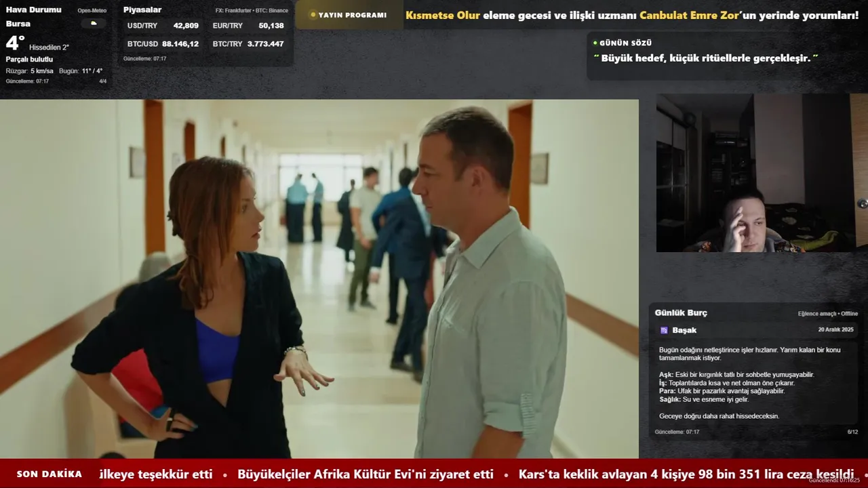This screenshot has width=868, height=488.
Task: Click the Kars'ta keklik avlayan headline
Action: (x=686, y=474)
